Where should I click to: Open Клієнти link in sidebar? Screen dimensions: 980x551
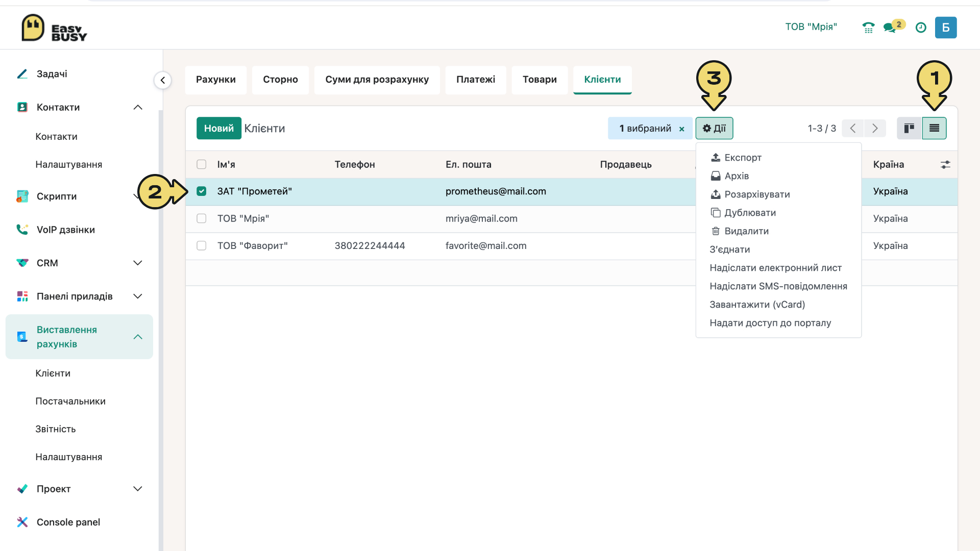coord(53,373)
